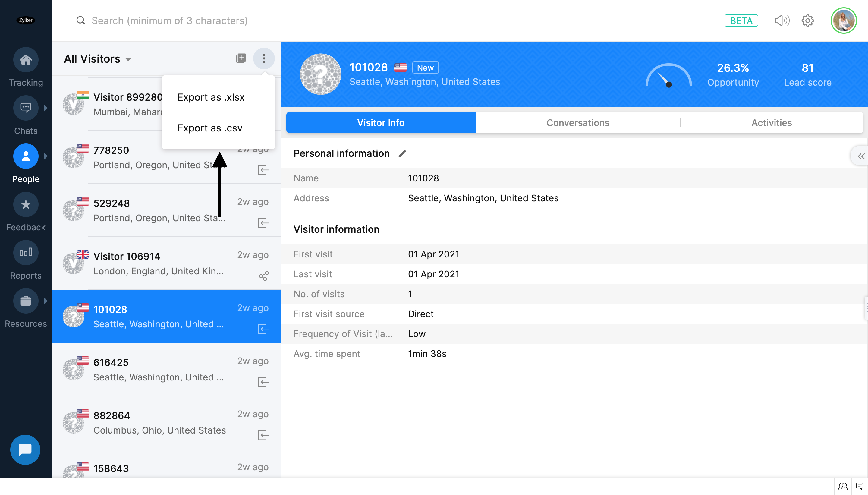
Task: Open the Feedback star icon
Action: coord(26,205)
